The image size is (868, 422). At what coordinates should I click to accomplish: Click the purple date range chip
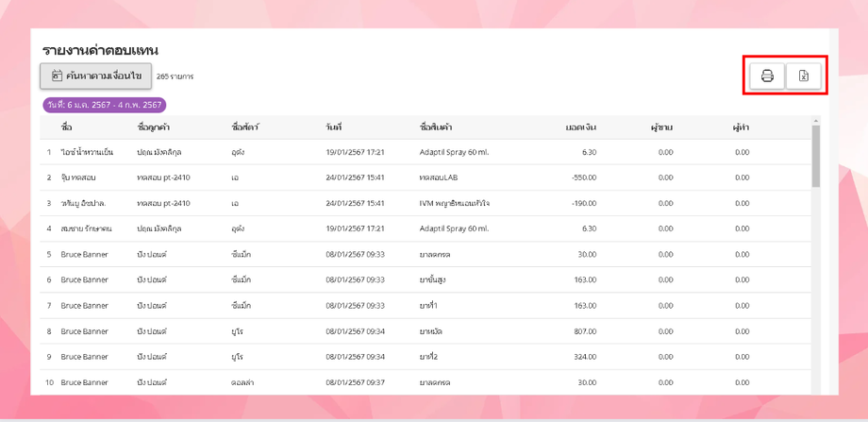tap(104, 105)
